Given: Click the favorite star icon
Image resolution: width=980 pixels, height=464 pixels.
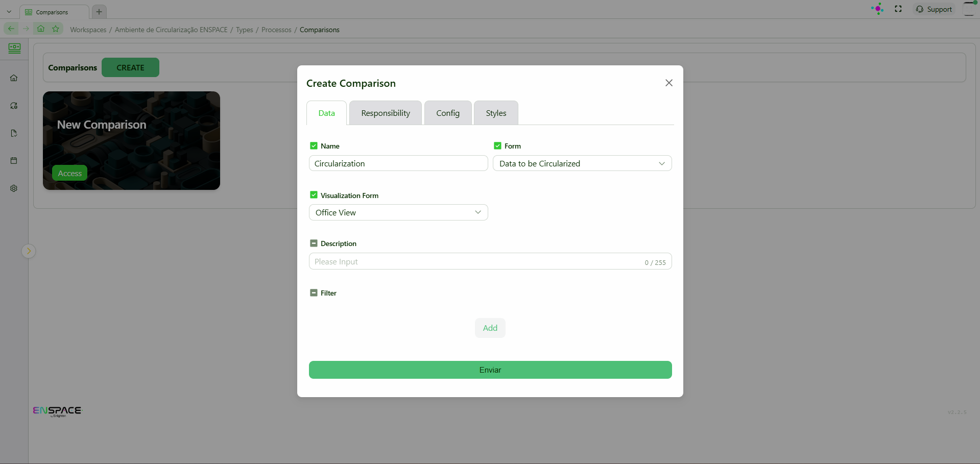Looking at the screenshot, I should 56,29.
